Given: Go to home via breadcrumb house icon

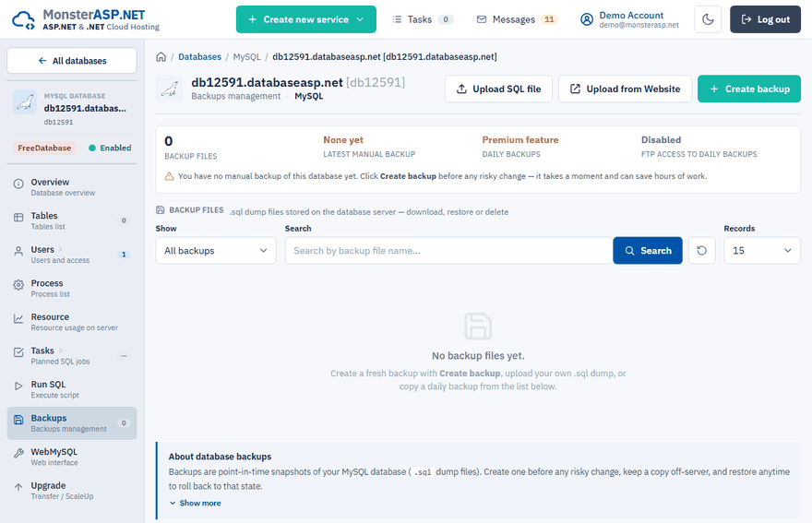Looking at the screenshot, I should [x=161, y=56].
